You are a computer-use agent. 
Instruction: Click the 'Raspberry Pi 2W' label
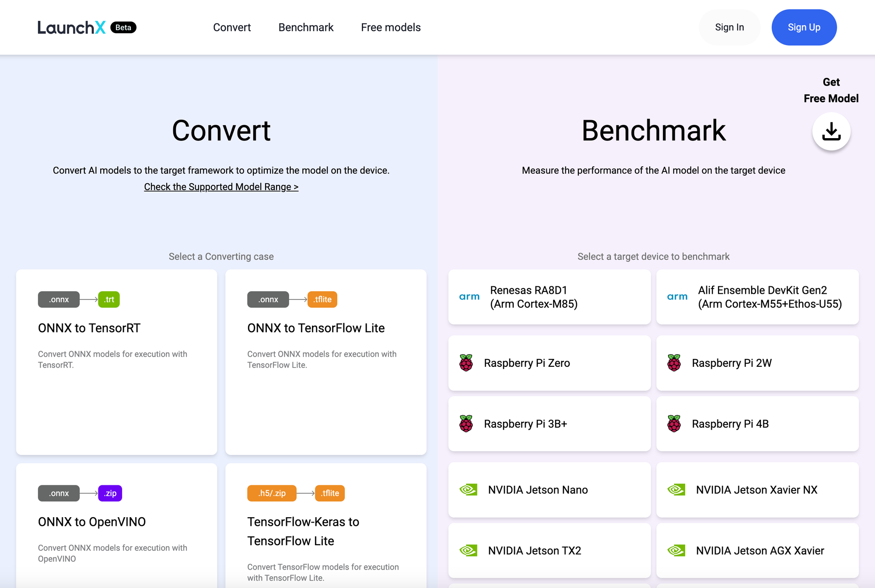tap(731, 363)
